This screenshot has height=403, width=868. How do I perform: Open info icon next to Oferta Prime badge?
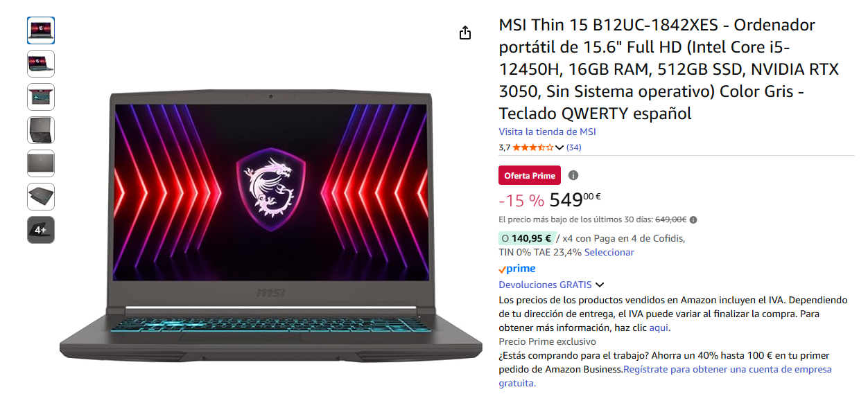click(x=573, y=175)
